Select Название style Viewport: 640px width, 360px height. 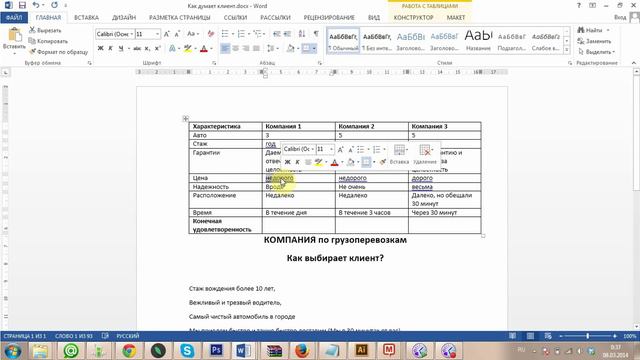point(478,41)
